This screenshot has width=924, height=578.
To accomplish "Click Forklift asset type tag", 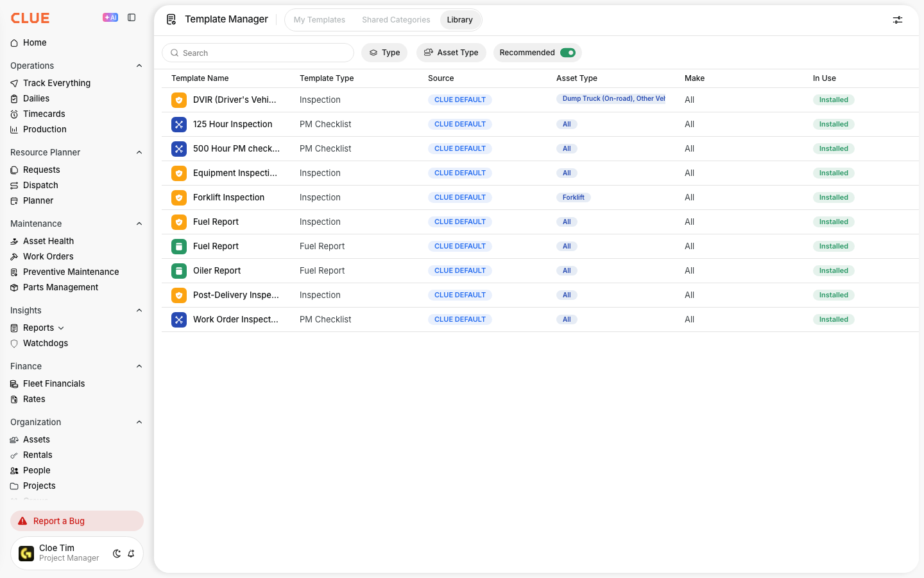I will 573,198.
